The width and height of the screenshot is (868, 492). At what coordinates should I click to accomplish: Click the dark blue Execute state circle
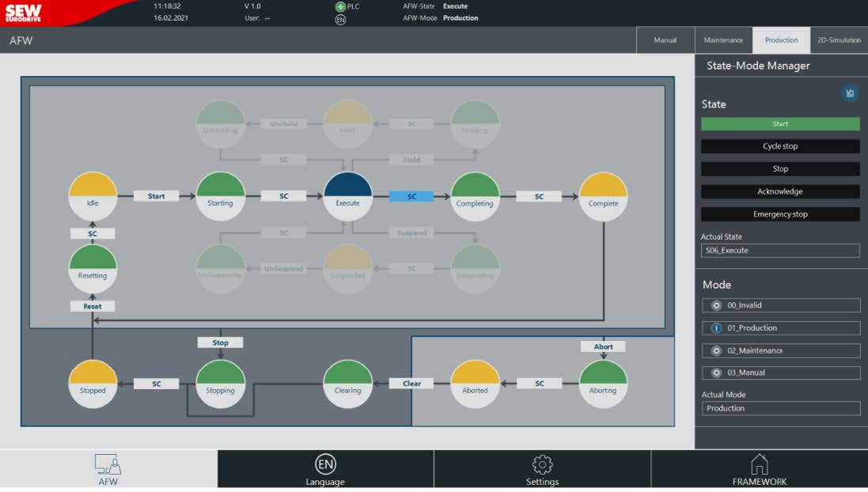pyautogui.click(x=347, y=195)
